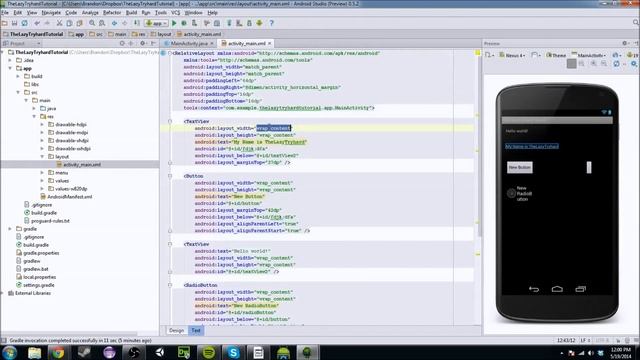Click the Preview render settings icon
The image size is (640, 360).
(634, 63)
